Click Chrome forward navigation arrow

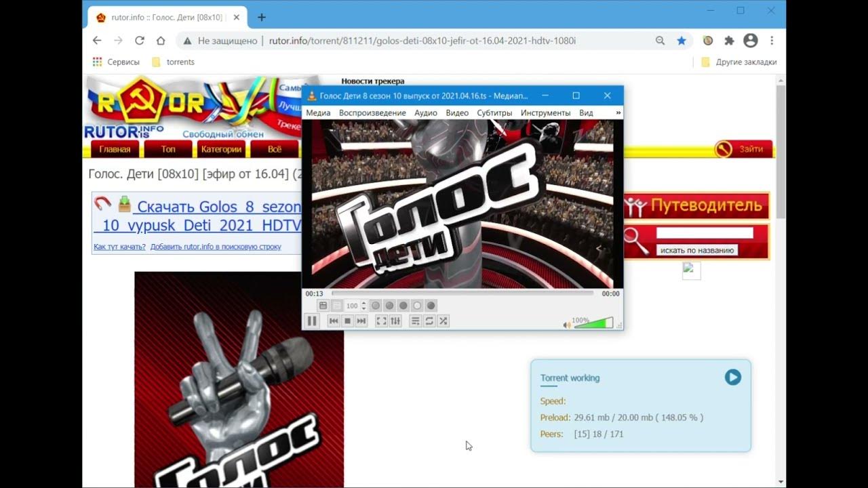point(118,41)
